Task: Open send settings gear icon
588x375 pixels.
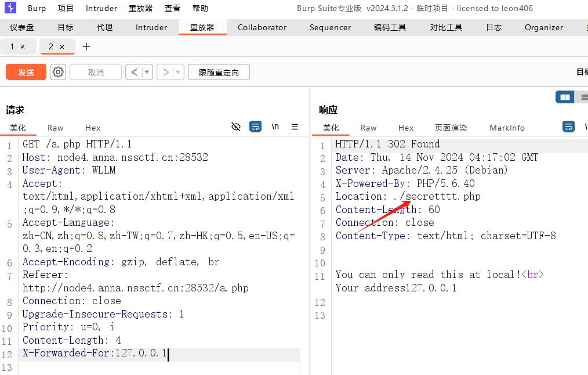Action: pyautogui.click(x=58, y=72)
